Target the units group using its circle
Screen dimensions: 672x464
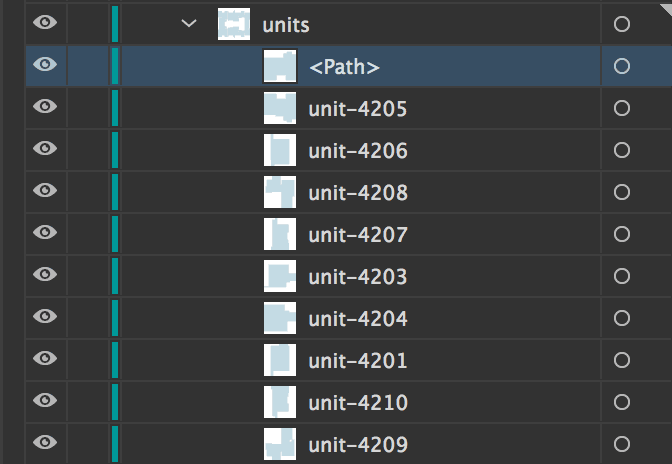tap(622, 23)
